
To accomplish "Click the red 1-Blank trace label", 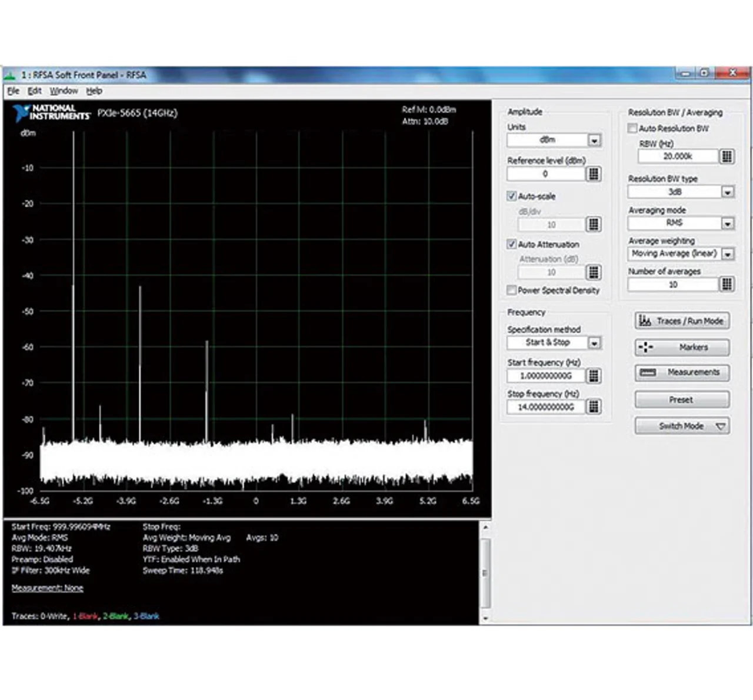I will [85, 616].
